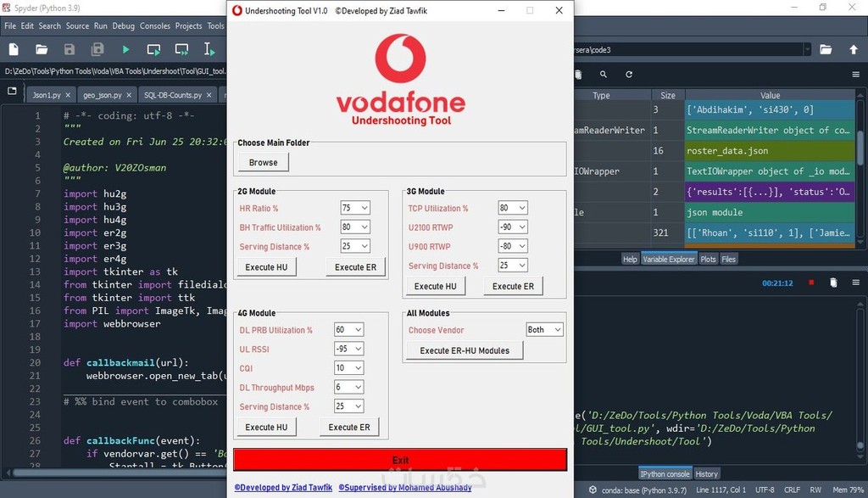This screenshot has height=498, width=868.
Task: Open IPython console options hamburger menu
Action: click(856, 283)
